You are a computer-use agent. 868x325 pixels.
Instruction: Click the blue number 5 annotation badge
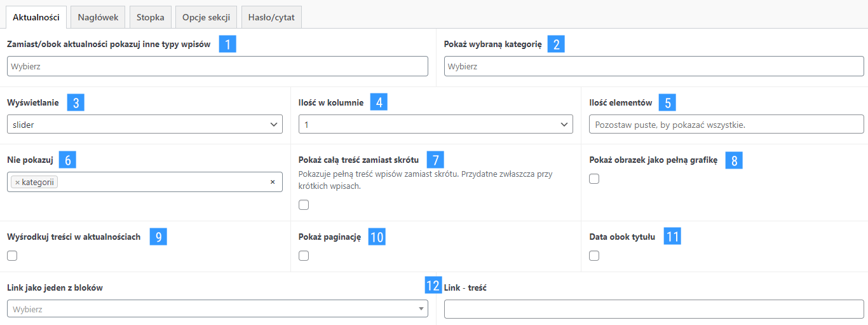pyautogui.click(x=667, y=102)
